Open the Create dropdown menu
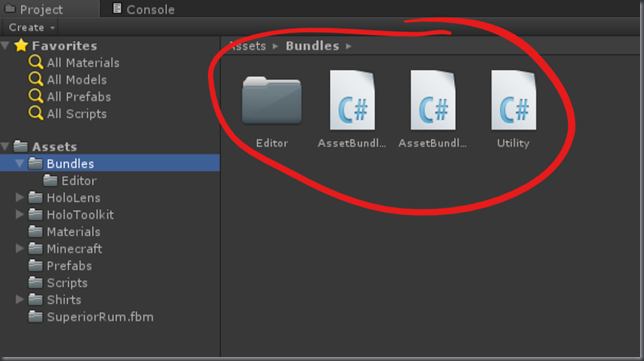 pyautogui.click(x=31, y=28)
